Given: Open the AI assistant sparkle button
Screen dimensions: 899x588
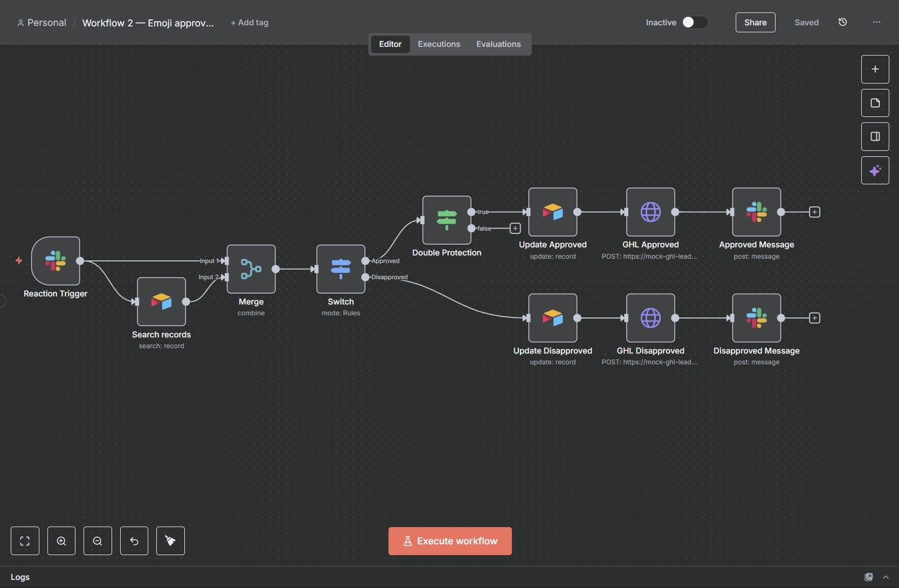Looking at the screenshot, I should click(x=875, y=170).
